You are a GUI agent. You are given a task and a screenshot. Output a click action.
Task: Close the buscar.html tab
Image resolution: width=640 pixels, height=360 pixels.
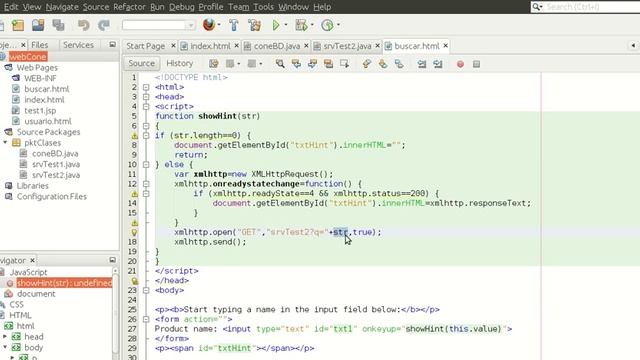tap(446, 46)
